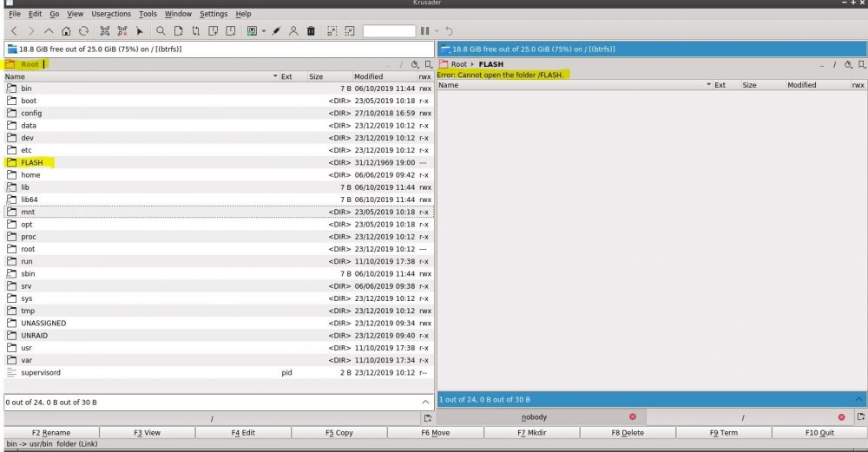Open right panel history clock button

[x=848, y=64]
